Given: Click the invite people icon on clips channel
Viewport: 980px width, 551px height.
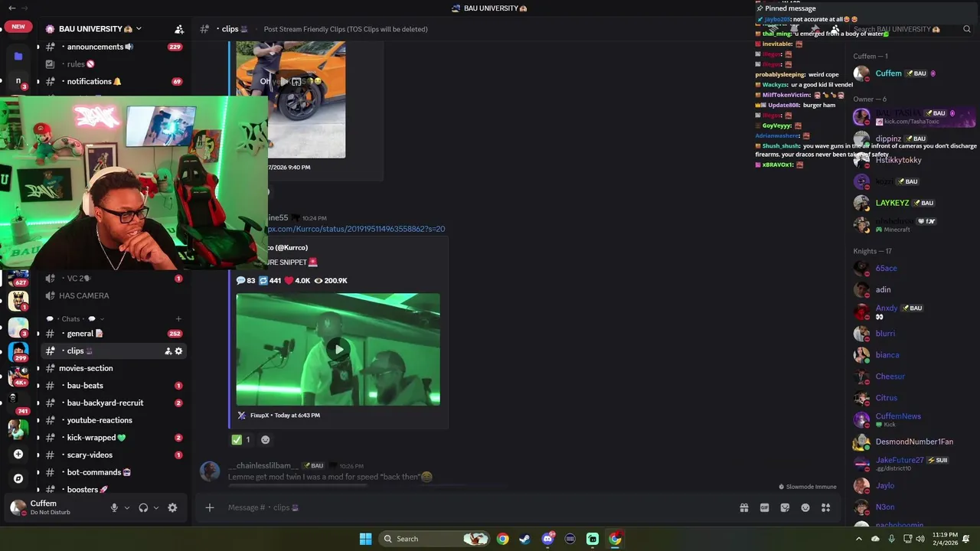Looking at the screenshot, I should point(168,351).
